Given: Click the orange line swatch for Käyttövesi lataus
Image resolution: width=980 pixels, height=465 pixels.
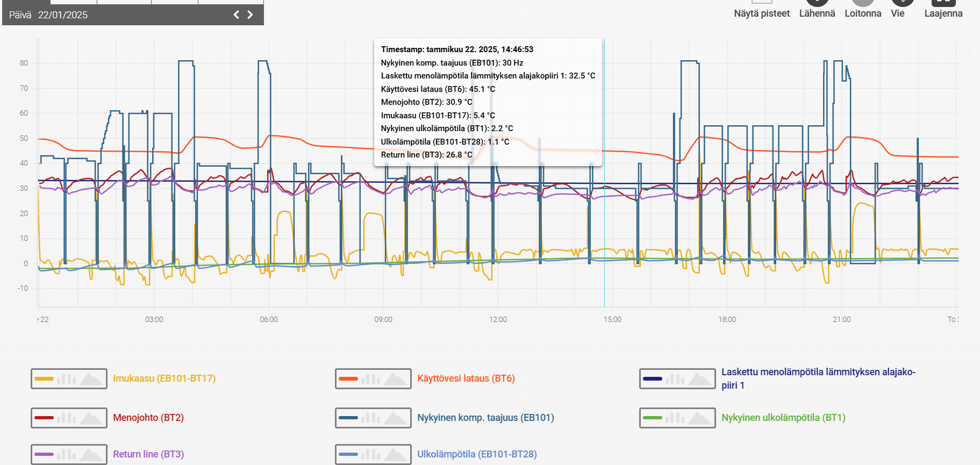Looking at the screenshot, I should pyautogui.click(x=348, y=379).
